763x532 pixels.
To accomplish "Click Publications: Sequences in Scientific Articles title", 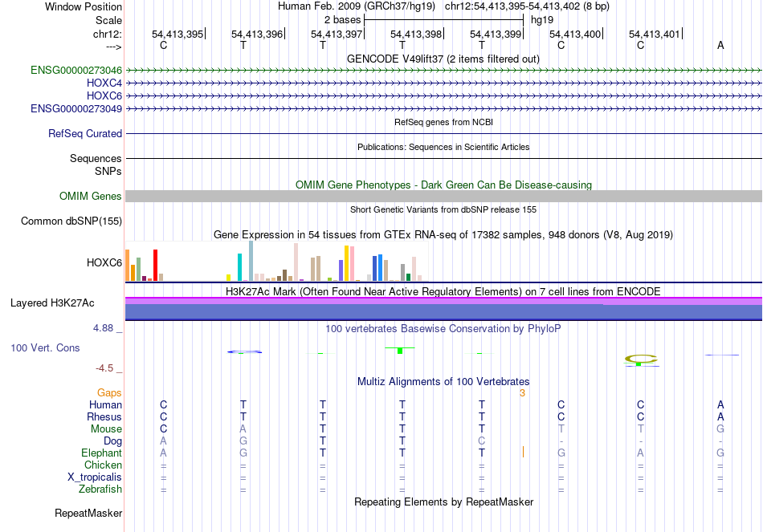I will coord(443,147).
